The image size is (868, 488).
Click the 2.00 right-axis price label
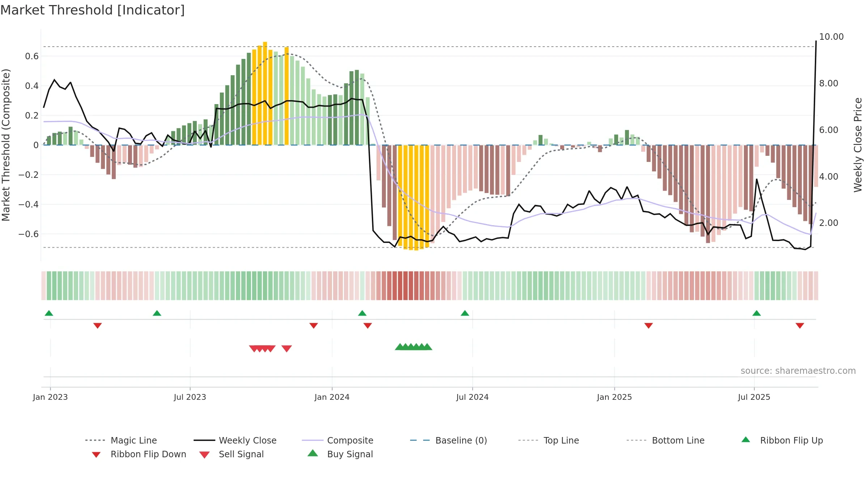829,223
